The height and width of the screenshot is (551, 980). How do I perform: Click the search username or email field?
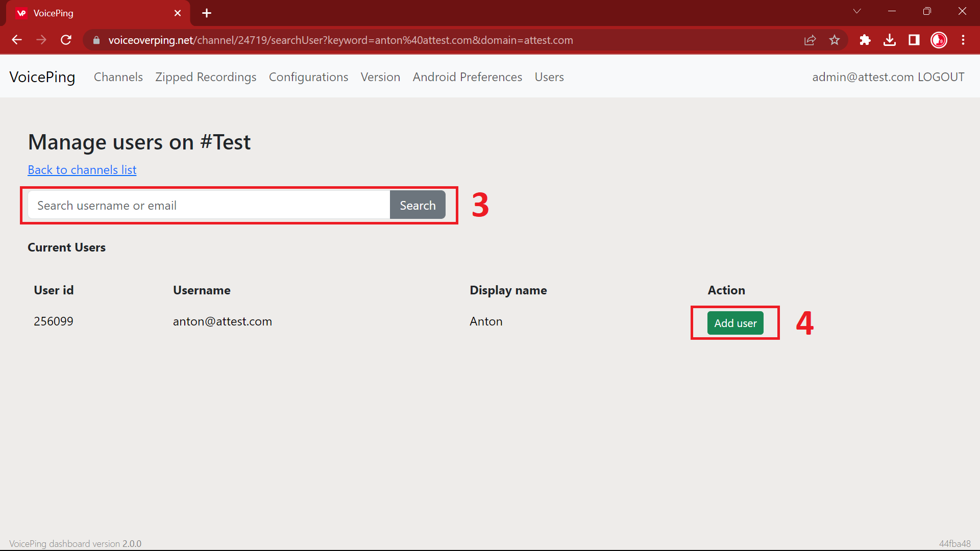coord(209,205)
